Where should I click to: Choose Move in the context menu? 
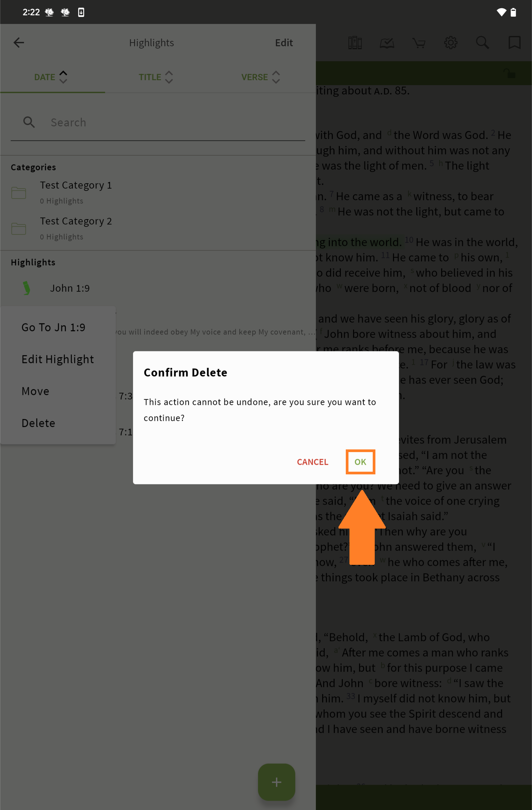pos(35,391)
